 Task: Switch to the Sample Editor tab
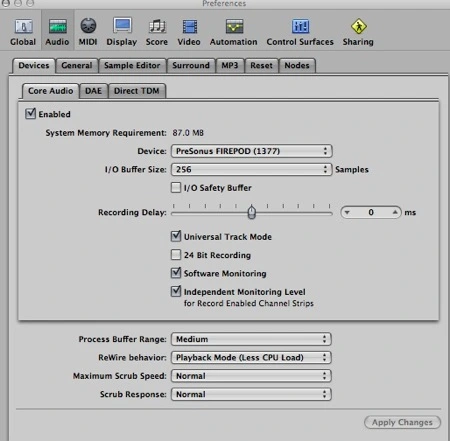[132, 65]
